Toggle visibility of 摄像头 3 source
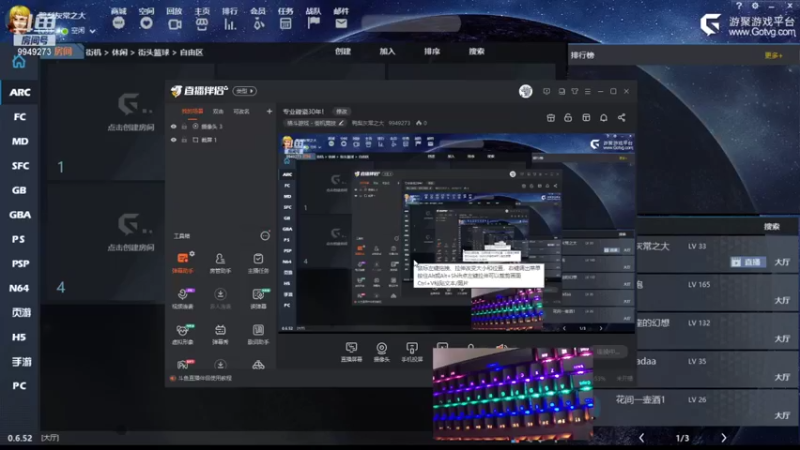 (173, 127)
